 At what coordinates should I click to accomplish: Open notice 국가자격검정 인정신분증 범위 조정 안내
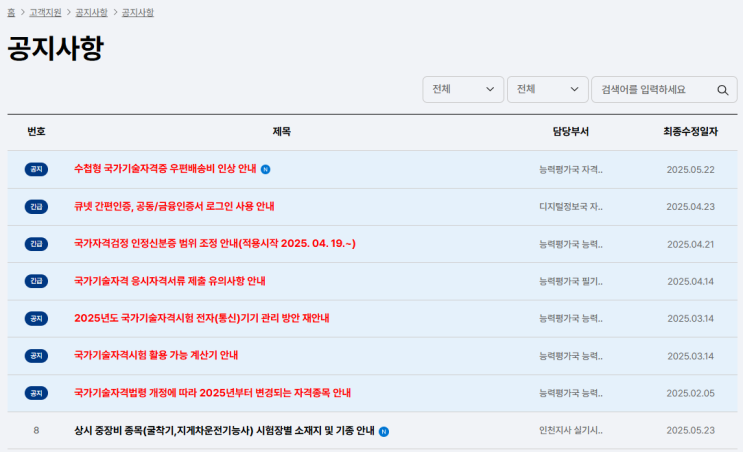pos(215,244)
